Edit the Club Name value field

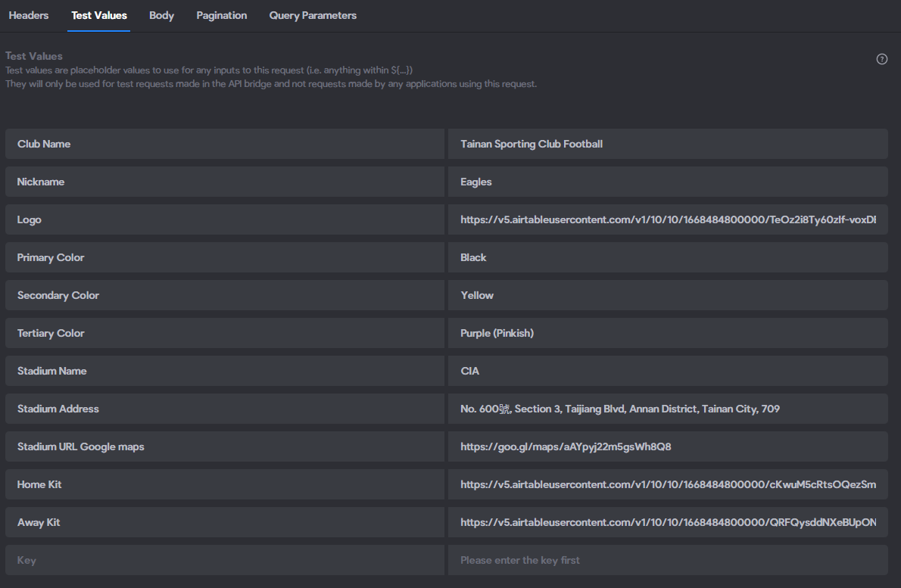668,144
